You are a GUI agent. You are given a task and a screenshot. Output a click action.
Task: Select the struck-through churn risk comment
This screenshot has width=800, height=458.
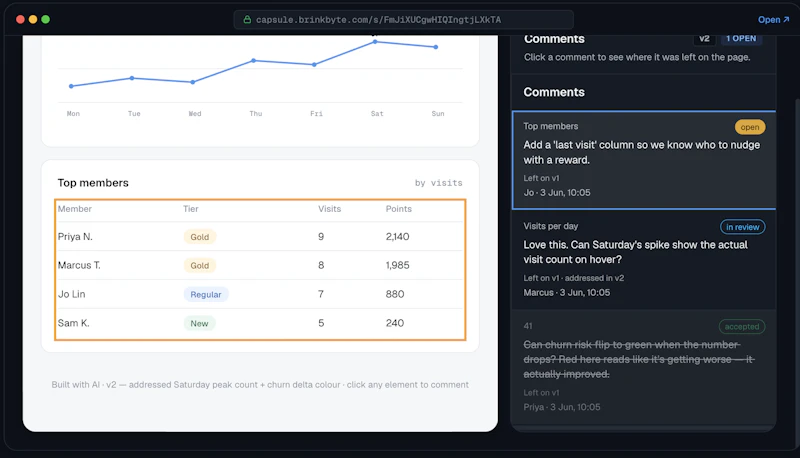pos(644,367)
